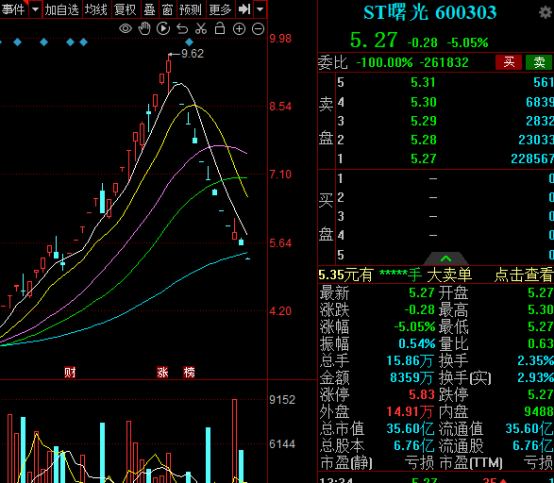The width and height of the screenshot is (554, 483).
Task: Click the red 买 buy button
Action: click(509, 63)
